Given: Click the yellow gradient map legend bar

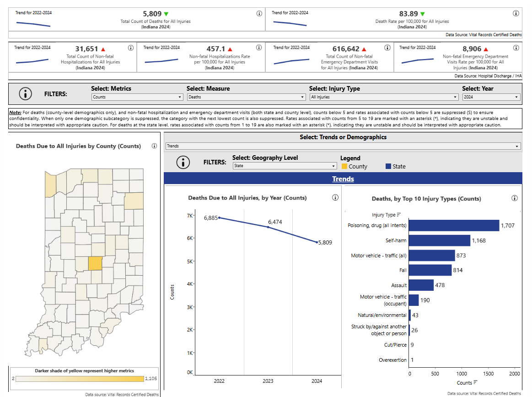Looking at the screenshot, I should click(x=80, y=379).
